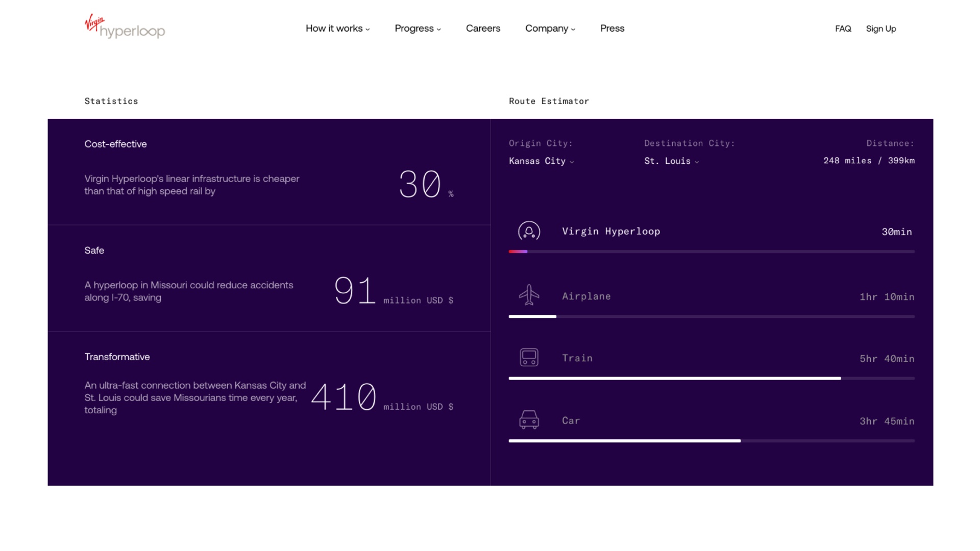The width and height of the screenshot is (980, 551).
Task: Click the 5hr 40min train time
Action: (x=887, y=359)
